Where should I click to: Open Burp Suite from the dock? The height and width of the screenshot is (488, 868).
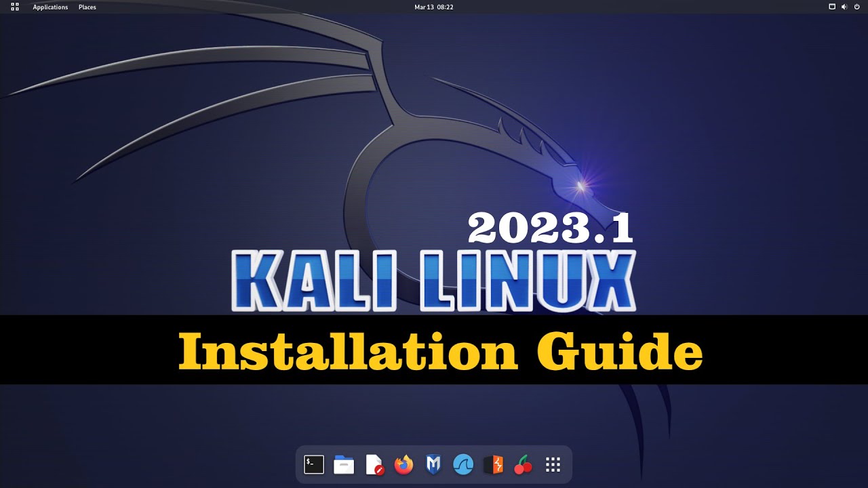point(493,464)
